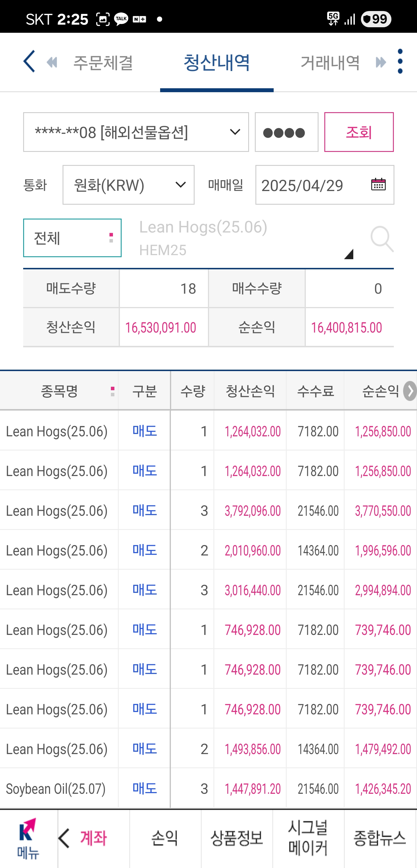Tap the magnifier symbol search icon

click(x=382, y=239)
